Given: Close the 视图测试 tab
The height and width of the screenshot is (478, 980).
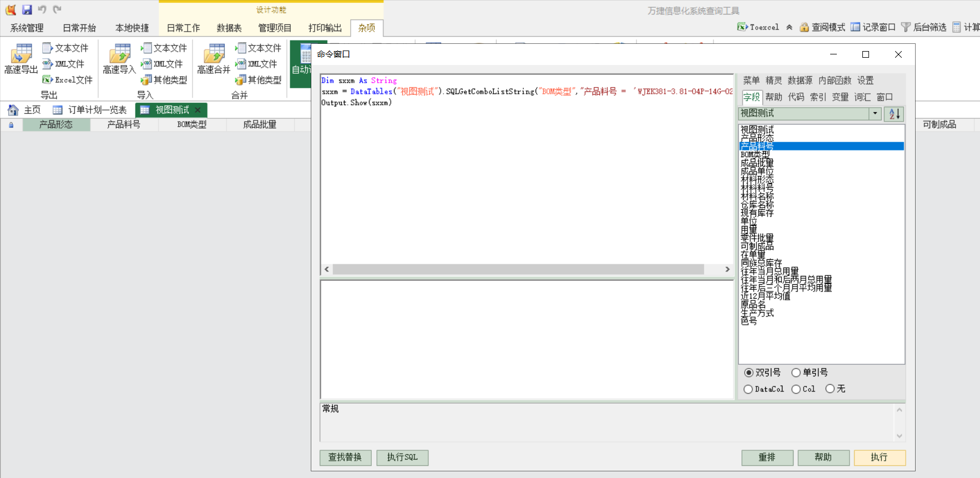Looking at the screenshot, I should (x=198, y=110).
